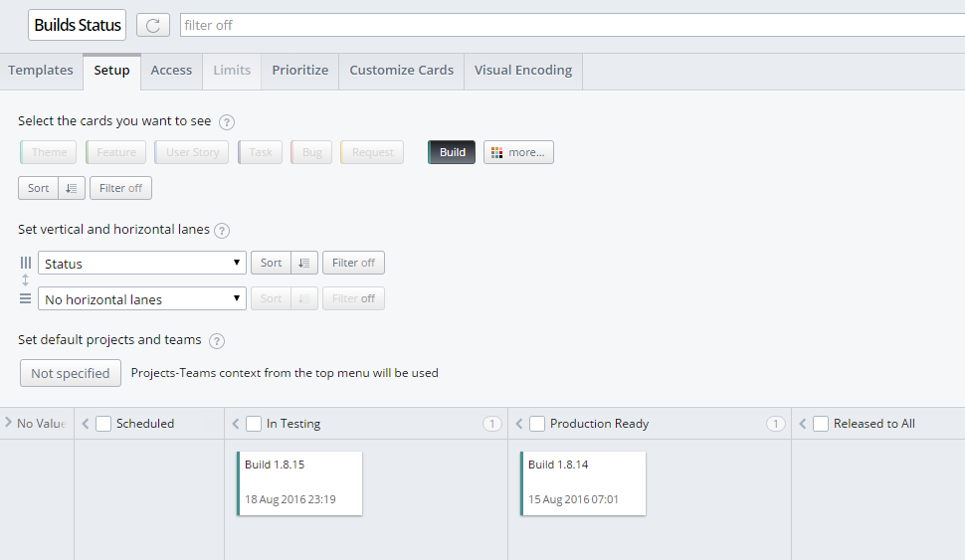Click help icon beside card selection label
This screenshot has height=560, width=965.
point(227,121)
